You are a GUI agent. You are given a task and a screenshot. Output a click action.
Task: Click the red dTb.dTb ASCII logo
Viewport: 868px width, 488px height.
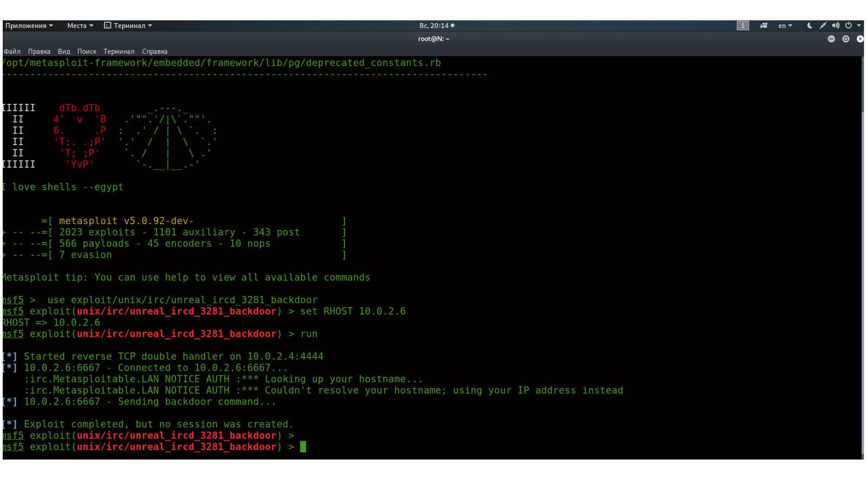click(80, 136)
